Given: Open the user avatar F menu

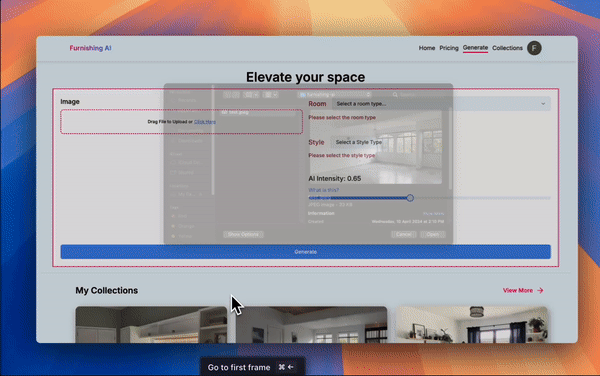Looking at the screenshot, I should coord(534,48).
